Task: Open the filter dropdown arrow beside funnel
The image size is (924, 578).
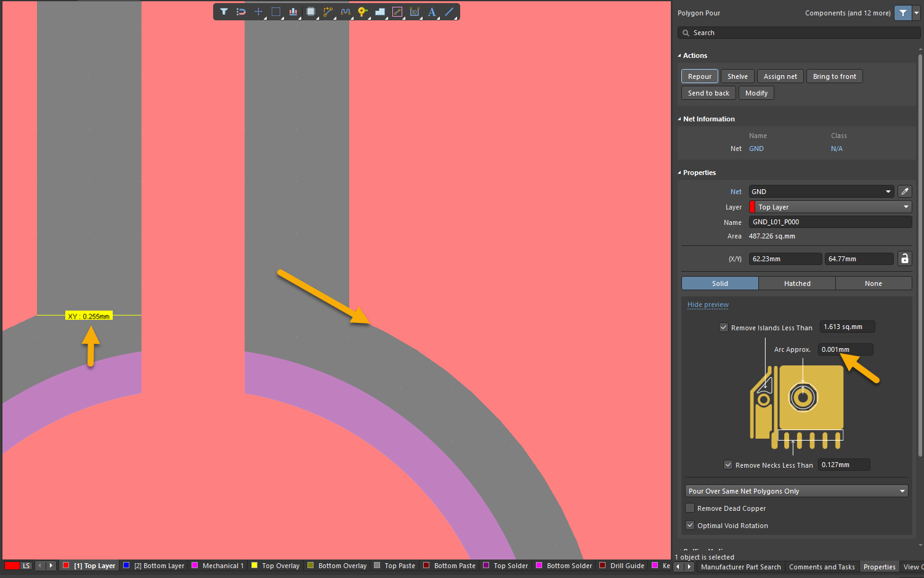Action: click(x=917, y=13)
